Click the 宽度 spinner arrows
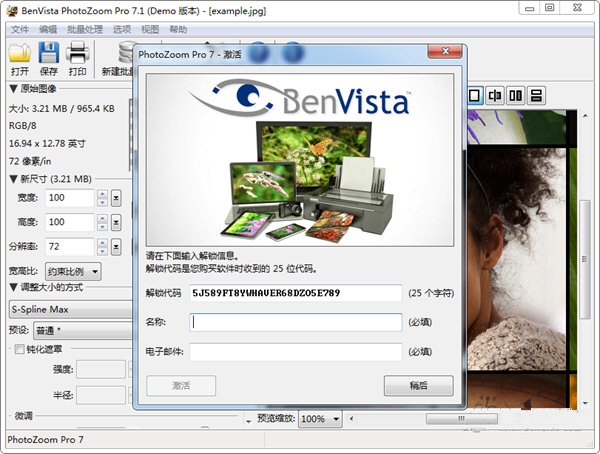600x454 pixels. 102,198
